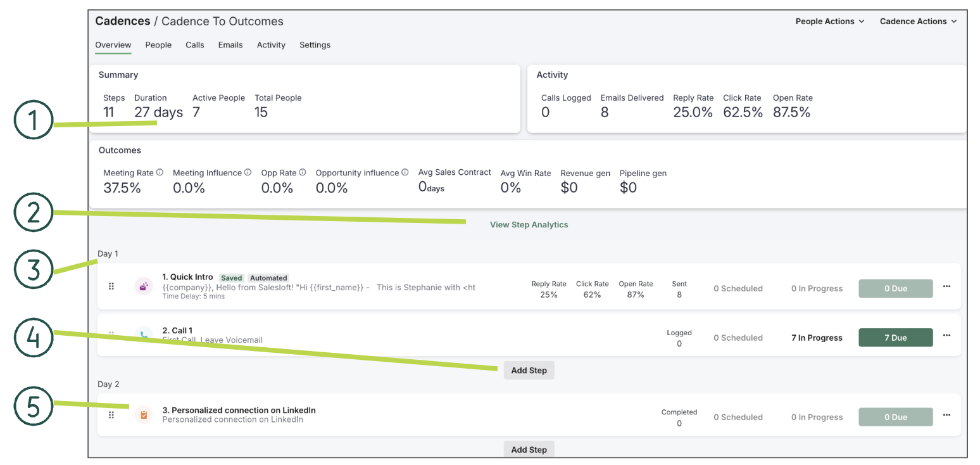
Task: Open the ellipsis menu on the Call 1 row
Action: click(x=946, y=335)
